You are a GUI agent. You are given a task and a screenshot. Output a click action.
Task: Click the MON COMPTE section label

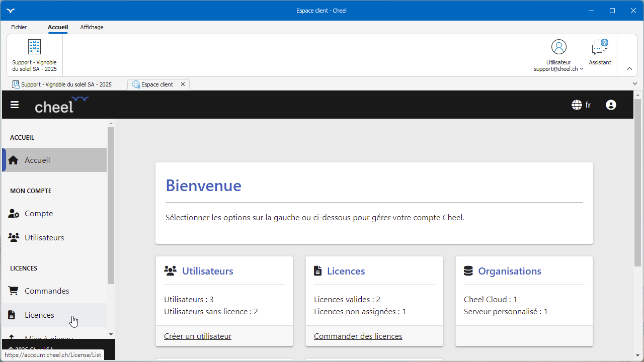pos(31,191)
